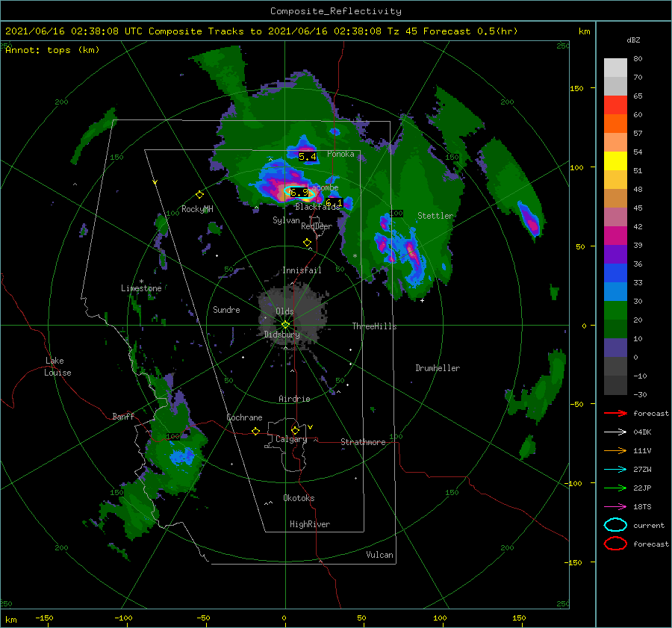Click the blue swatch beside 36 dBZ
Viewport: 672px width, 628px height.
click(x=615, y=273)
